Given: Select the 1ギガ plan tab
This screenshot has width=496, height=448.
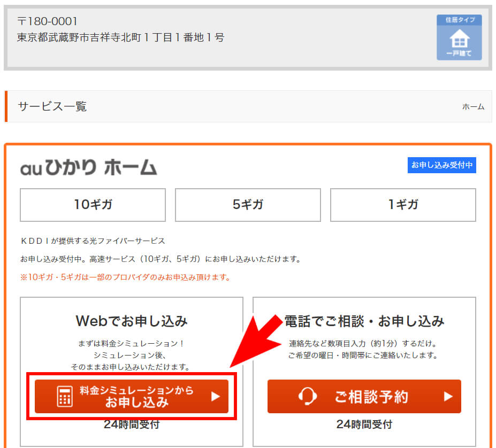Looking at the screenshot, I should (403, 205).
